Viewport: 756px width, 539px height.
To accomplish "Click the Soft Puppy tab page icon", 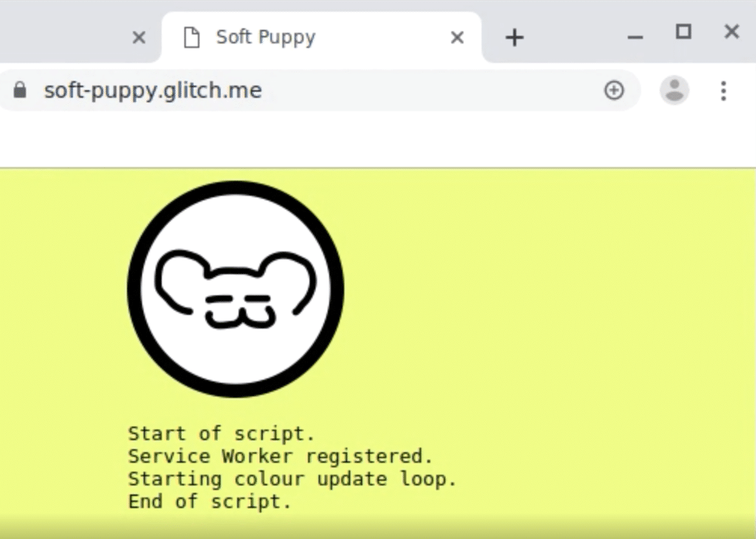I will click(192, 38).
